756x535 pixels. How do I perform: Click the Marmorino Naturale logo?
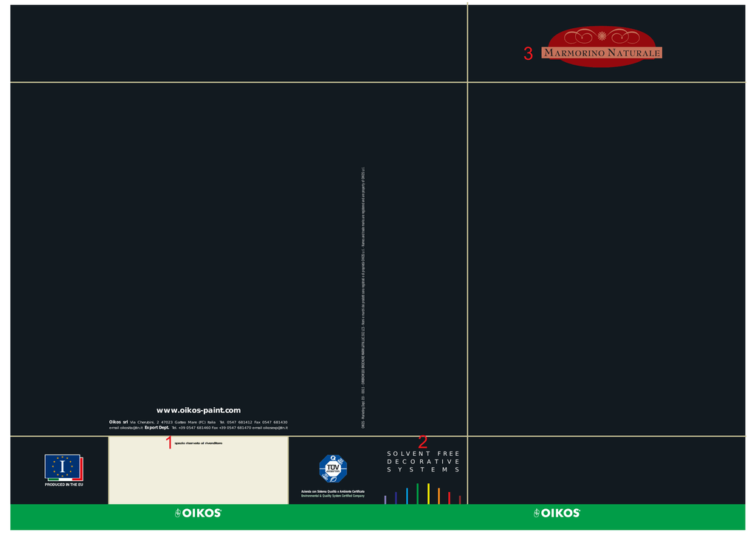click(601, 47)
